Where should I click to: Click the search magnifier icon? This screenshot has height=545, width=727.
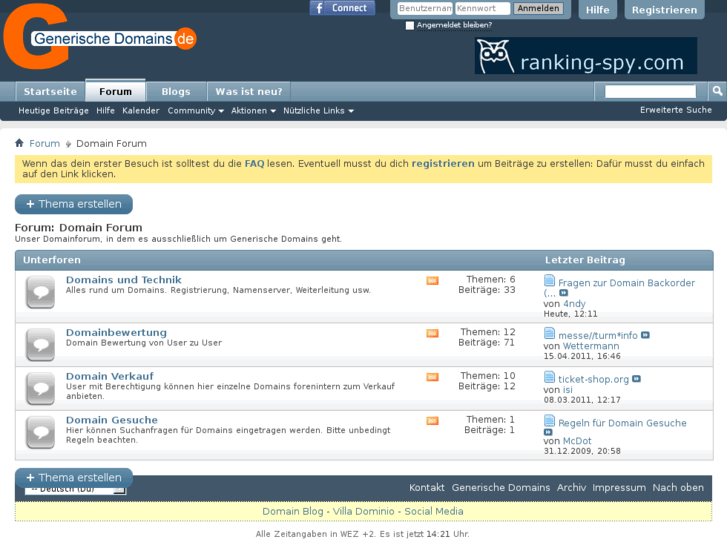717,91
